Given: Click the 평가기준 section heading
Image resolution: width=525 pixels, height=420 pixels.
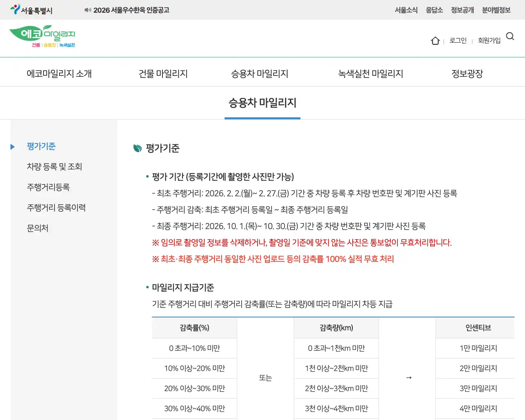Looking at the screenshot, I should click(162, 148).
